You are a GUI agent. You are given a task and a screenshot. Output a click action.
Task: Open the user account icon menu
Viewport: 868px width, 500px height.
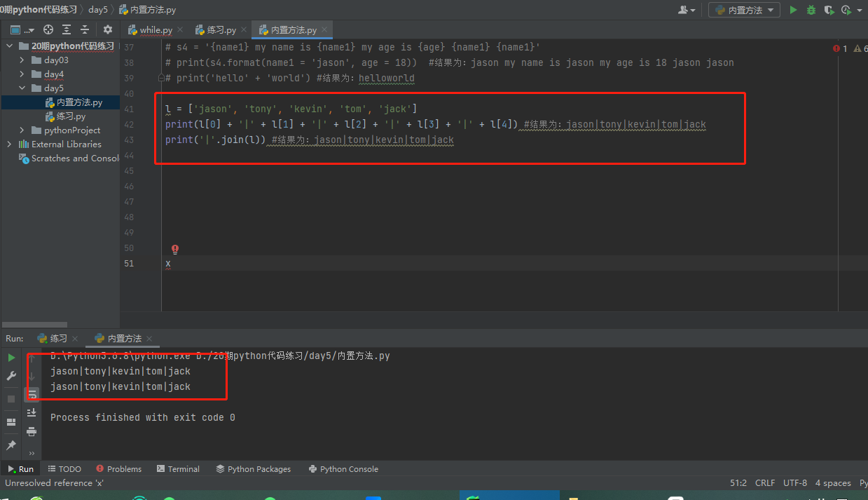687,10
